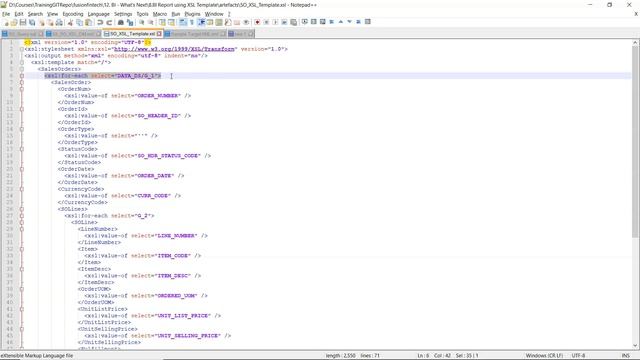Viewport: 640px width, 360px height.
Task: Click the Paste toolbar icon
Action: point(88,22)
